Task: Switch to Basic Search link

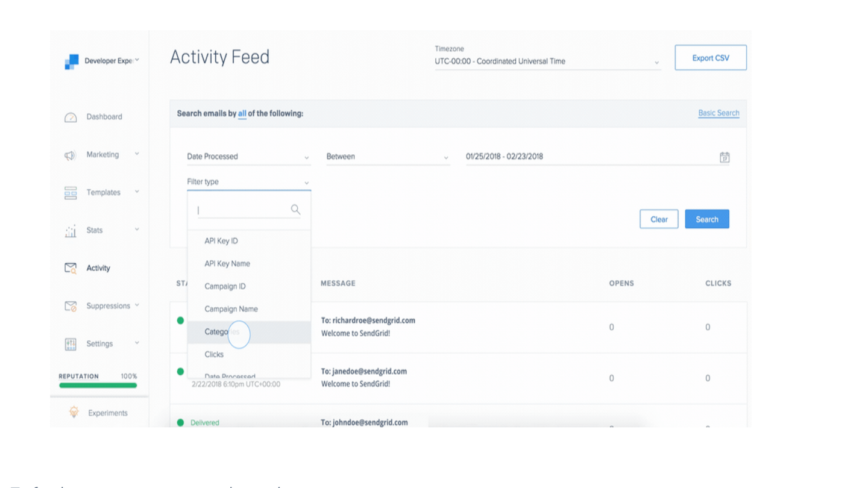Action: pyautogui.click(x=719, y=113)
